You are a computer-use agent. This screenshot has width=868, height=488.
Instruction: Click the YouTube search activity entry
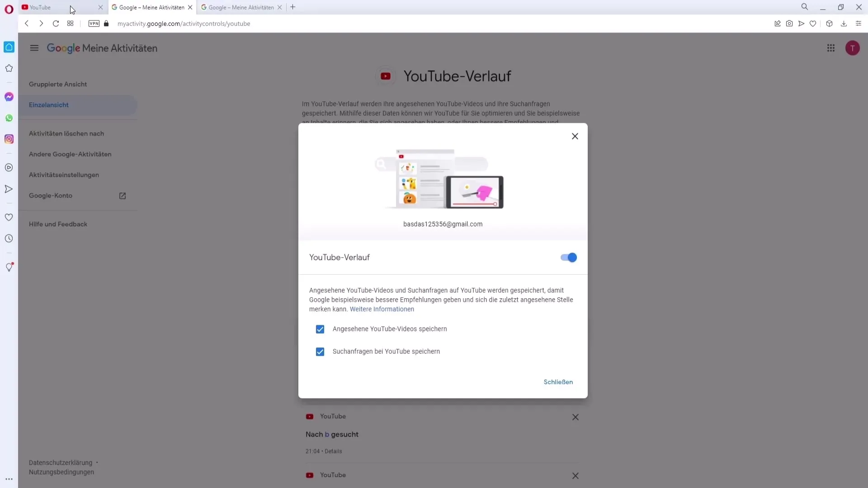332,434
